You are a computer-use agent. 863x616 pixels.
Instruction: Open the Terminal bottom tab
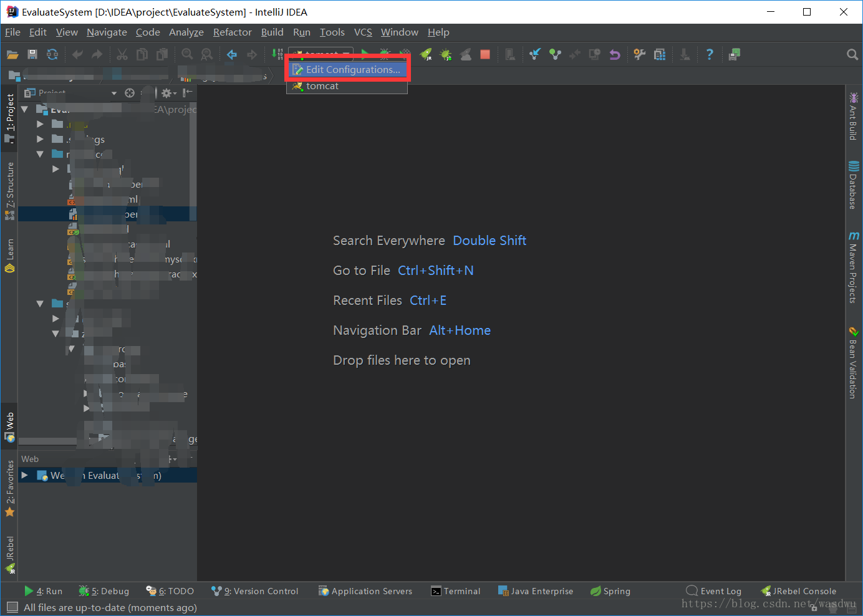click(456, 591)
